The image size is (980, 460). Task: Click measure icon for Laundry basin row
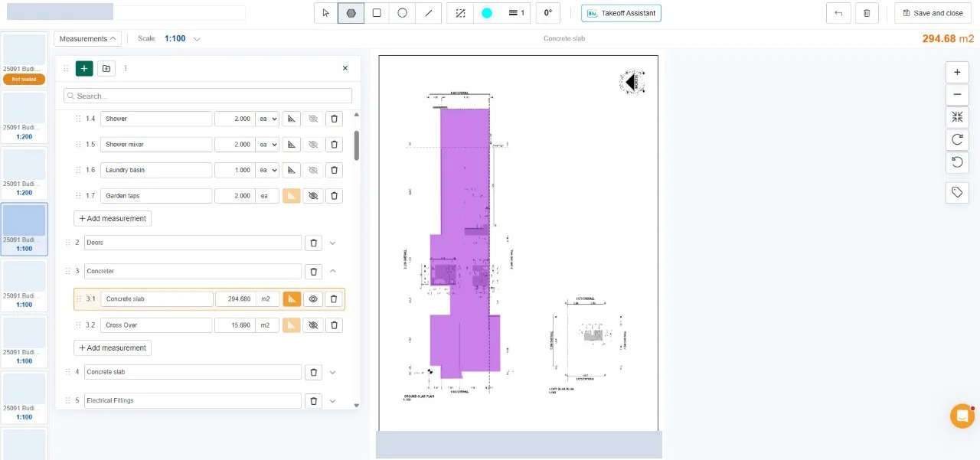click(x=291, y=170)
